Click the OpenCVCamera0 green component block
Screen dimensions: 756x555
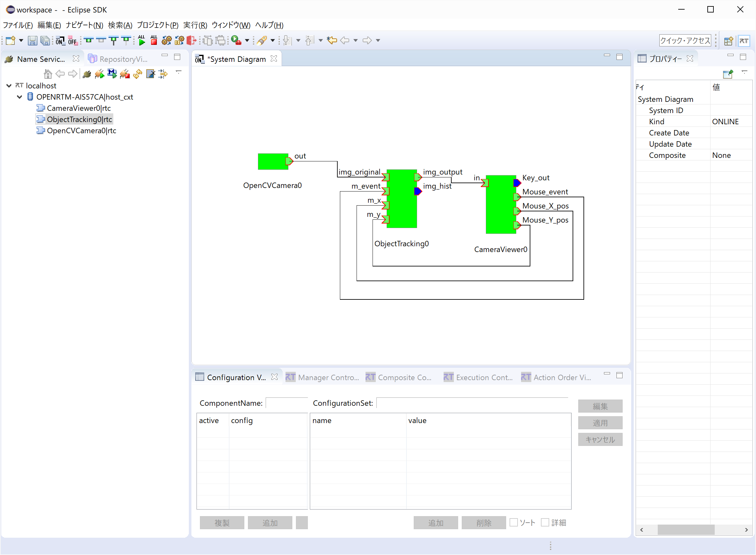coord(273,162)
